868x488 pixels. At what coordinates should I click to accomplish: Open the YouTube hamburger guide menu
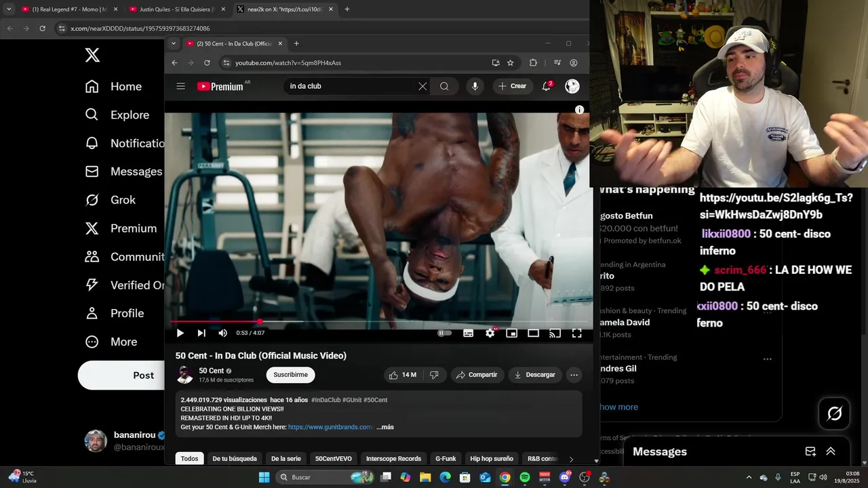[x=180, y=86]
